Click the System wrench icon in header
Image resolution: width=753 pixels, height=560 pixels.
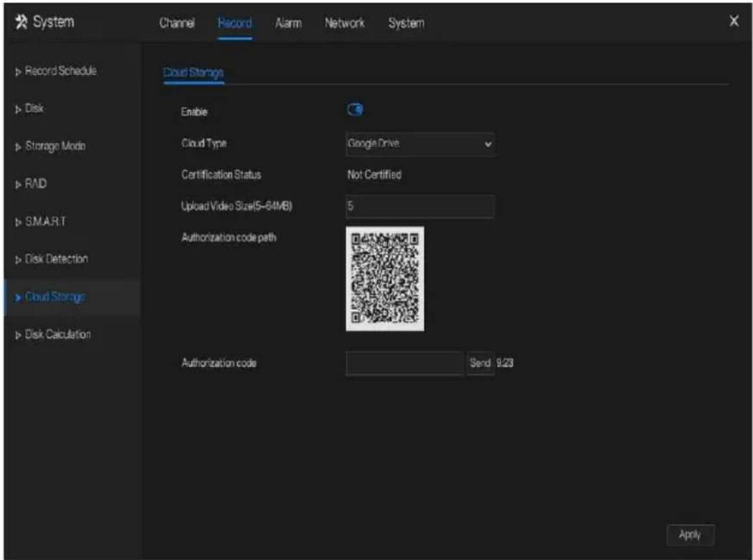(x=21, y=21)
